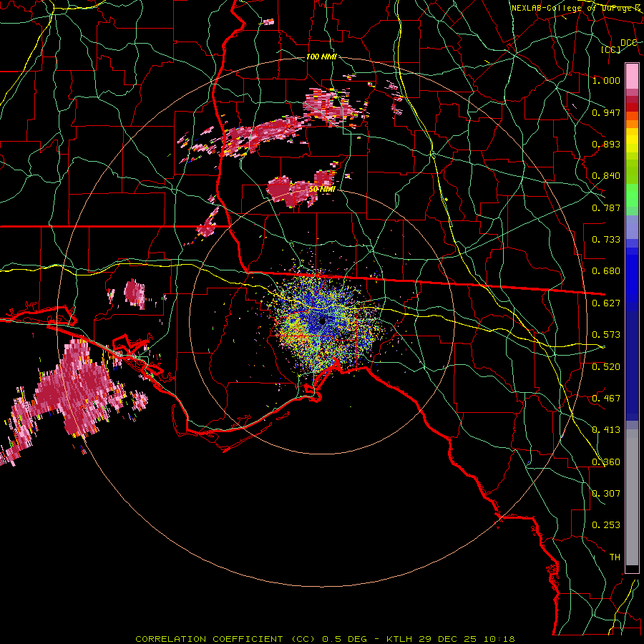Screen dimensions: 644x644
Task: Select the 0.627 scale value
Action: click(x=606, y=303)
